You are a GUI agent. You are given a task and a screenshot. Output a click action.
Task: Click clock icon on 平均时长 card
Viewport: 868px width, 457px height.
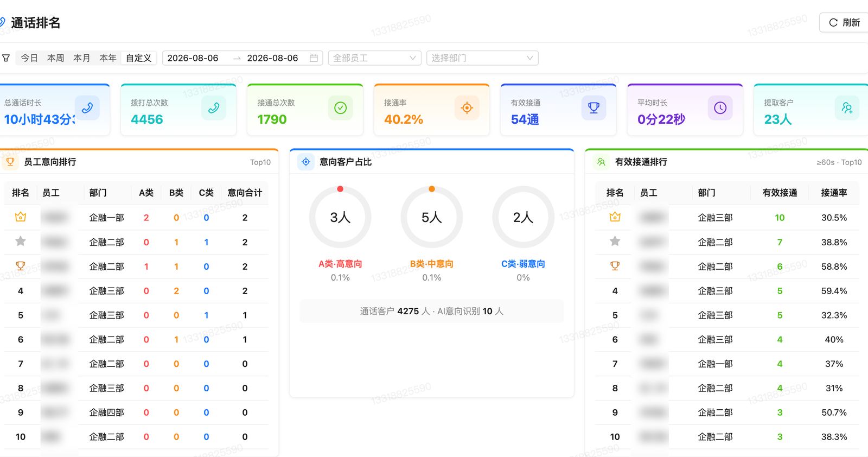720,108
